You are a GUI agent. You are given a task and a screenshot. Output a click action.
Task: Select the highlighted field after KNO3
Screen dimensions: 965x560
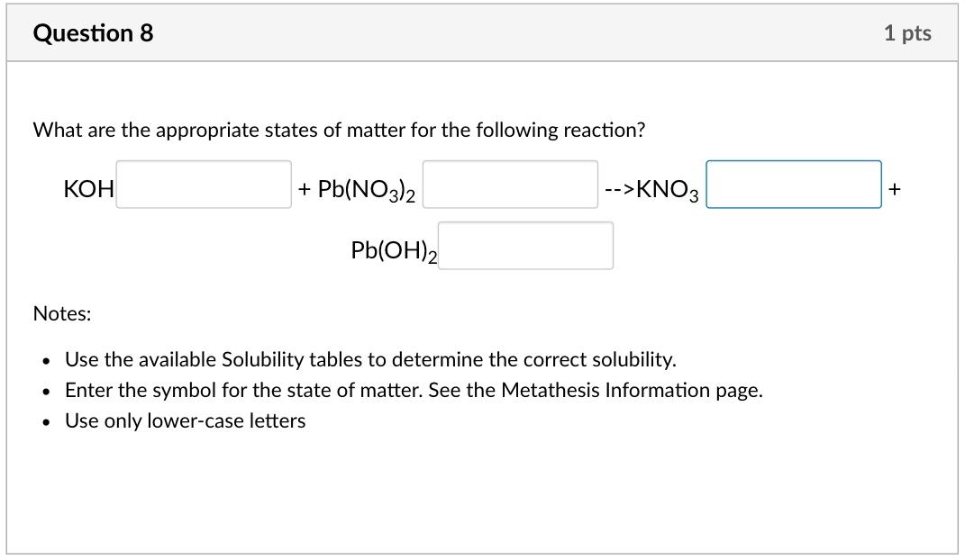tap(793, 185)
